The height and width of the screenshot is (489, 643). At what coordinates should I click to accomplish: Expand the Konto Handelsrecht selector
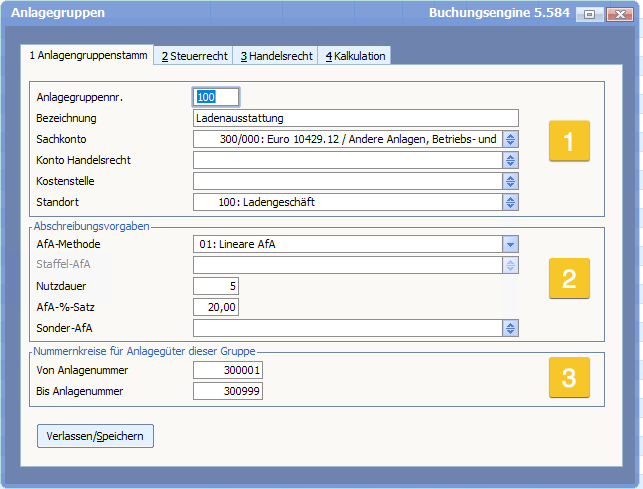click(511, 160)
